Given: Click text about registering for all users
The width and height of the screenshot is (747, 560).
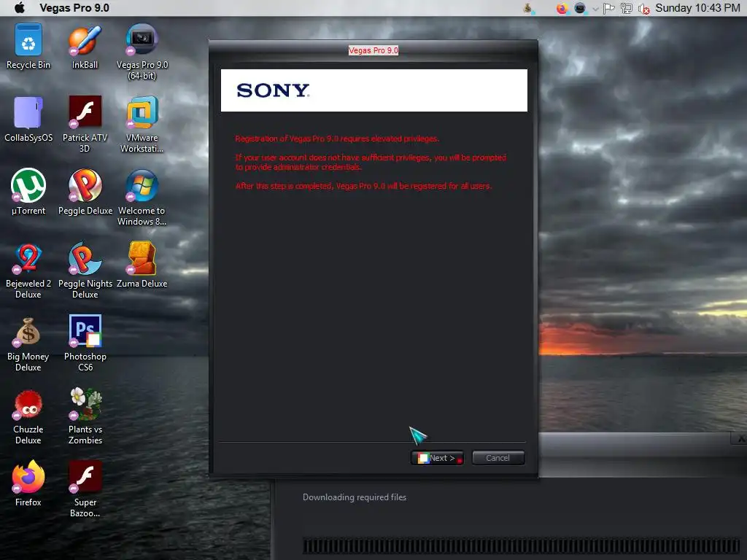Looking at the screenshot, I should point(363,186).
